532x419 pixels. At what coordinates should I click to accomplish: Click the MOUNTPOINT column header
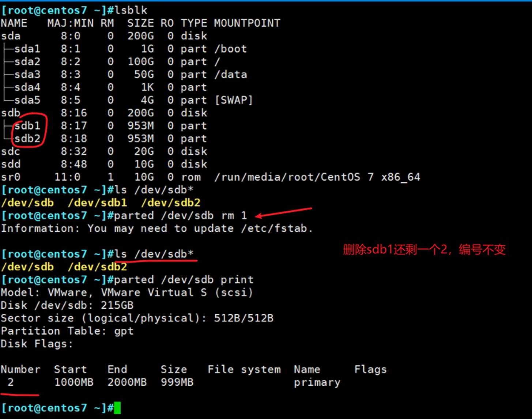coord(247,23)
